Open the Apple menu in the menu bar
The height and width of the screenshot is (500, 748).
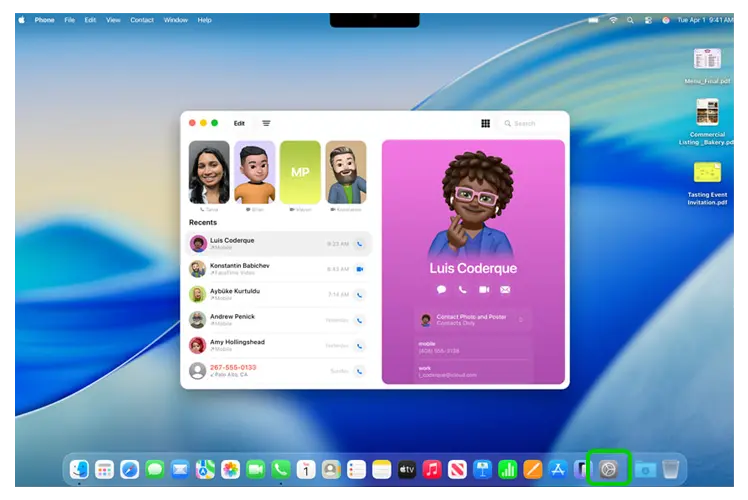pos(21,20)
